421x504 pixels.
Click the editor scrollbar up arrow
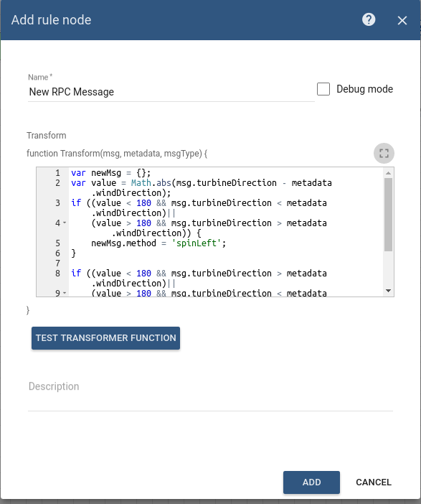pyautogui.click(x=388, y=173)
